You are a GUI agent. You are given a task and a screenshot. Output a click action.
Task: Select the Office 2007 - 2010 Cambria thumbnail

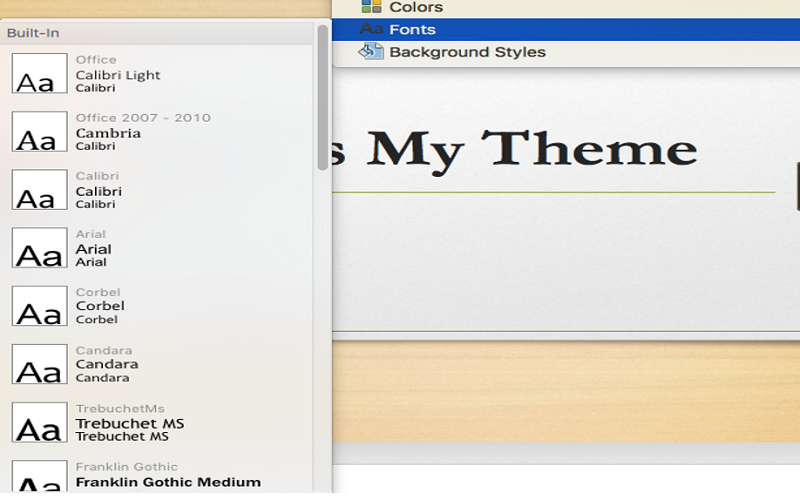click(40, 132)
